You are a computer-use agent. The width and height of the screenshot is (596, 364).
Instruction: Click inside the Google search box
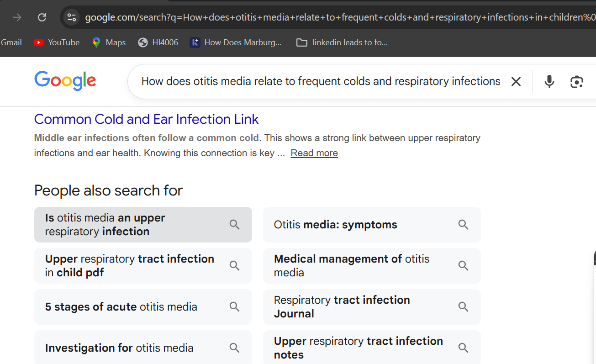click(320, 81)
